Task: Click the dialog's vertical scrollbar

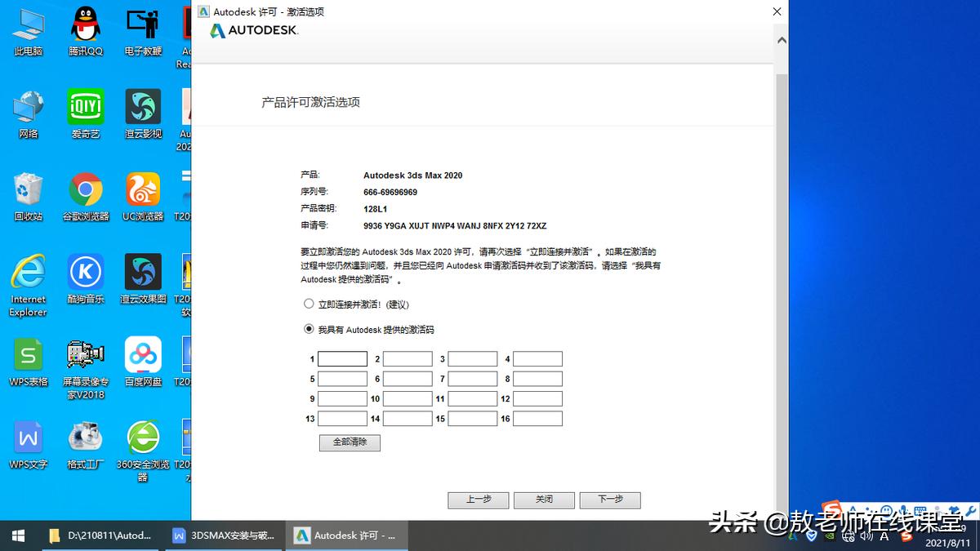Action: click(780, 245)
